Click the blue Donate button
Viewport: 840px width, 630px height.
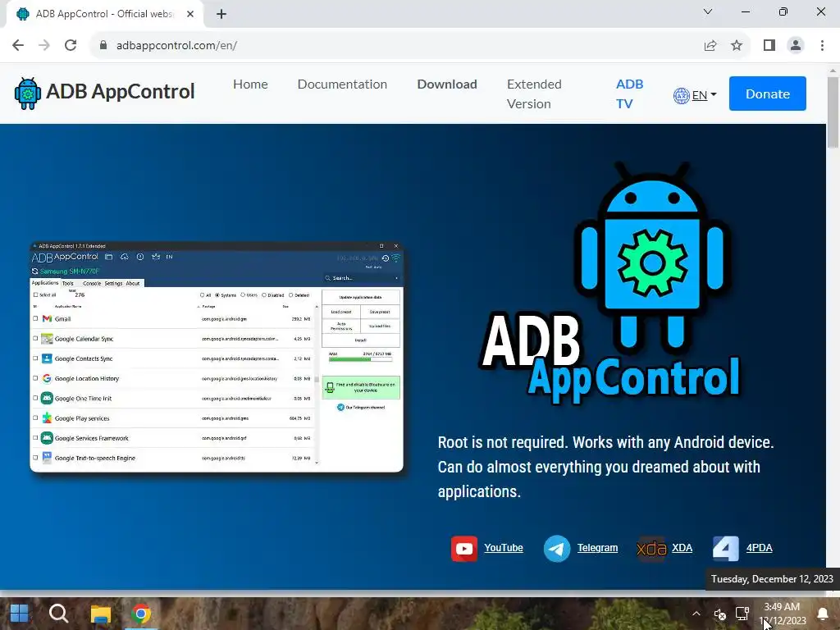(x=767, y=94)
